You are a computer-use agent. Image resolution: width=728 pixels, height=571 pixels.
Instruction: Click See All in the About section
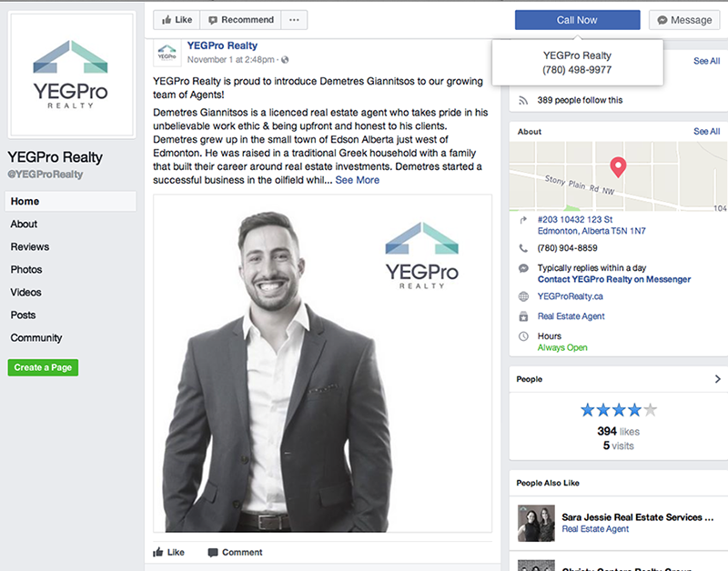707,131
